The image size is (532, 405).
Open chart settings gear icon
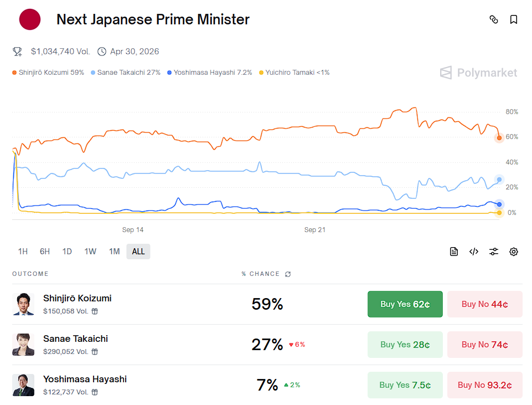click(514, 252)
